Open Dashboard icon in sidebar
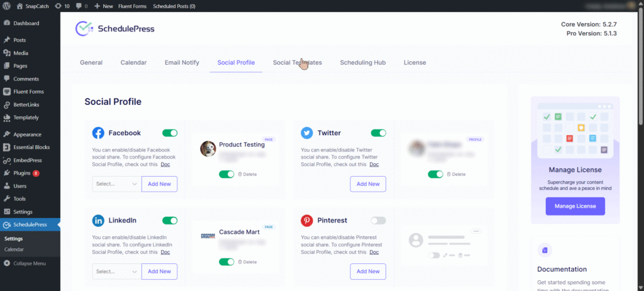644x291 pixels. pos(6,23)
